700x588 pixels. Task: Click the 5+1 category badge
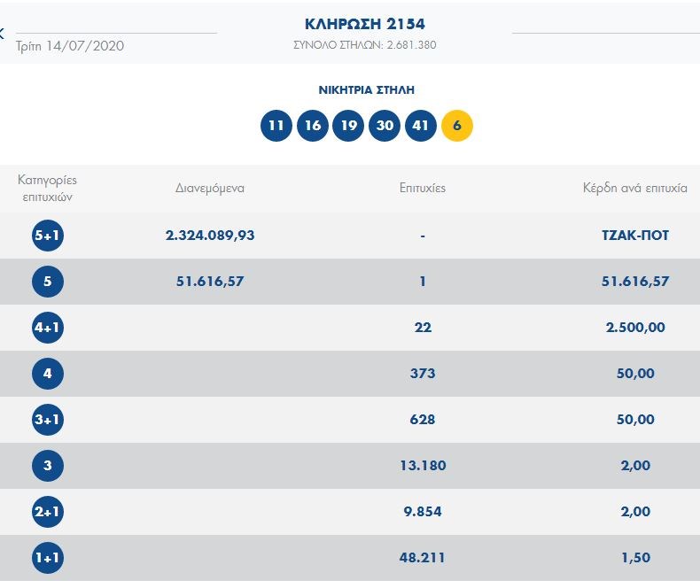48,236
